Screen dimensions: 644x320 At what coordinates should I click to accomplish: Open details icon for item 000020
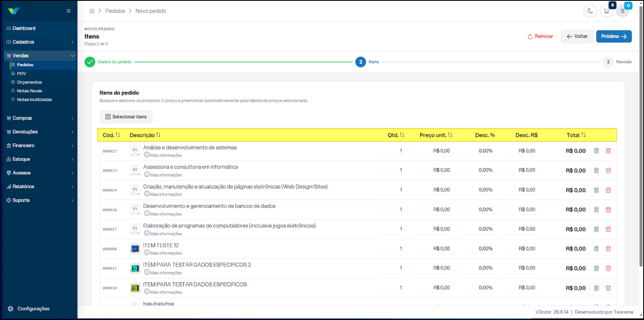(596, 210)
